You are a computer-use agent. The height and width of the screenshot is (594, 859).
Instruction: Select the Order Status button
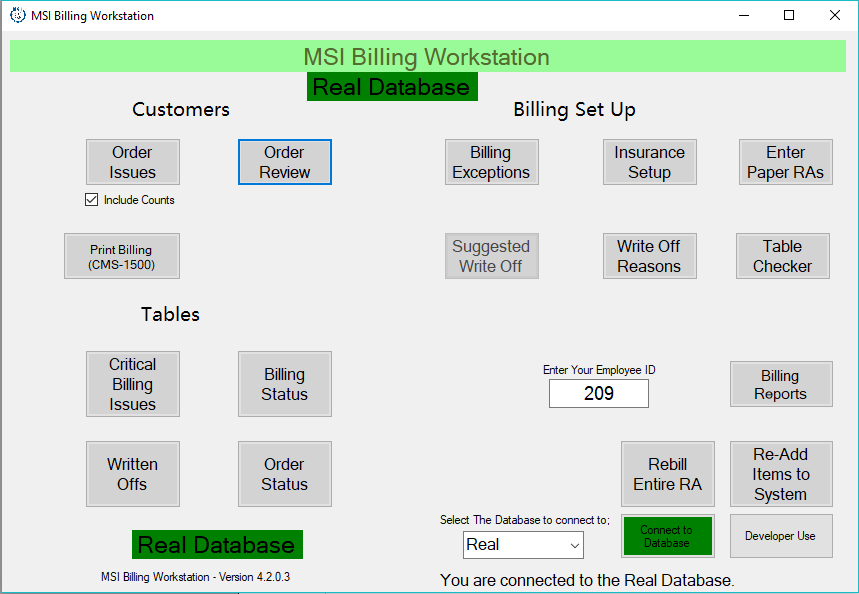point(284,474)
